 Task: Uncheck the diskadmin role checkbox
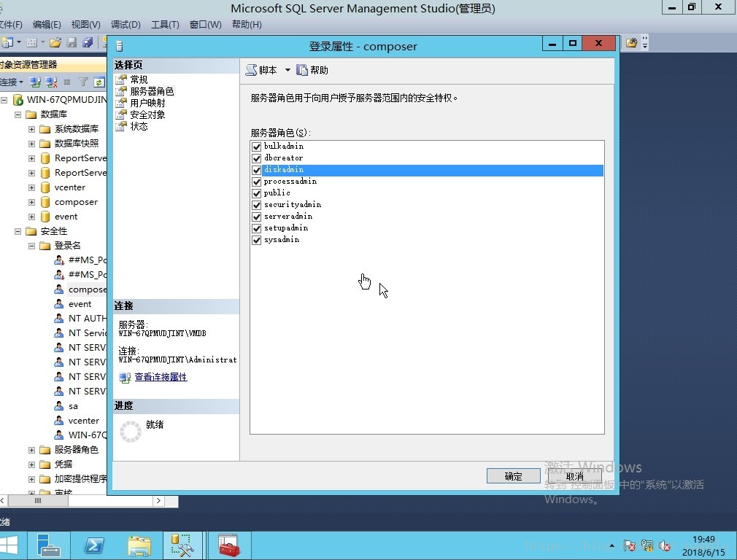coord(257,170)
